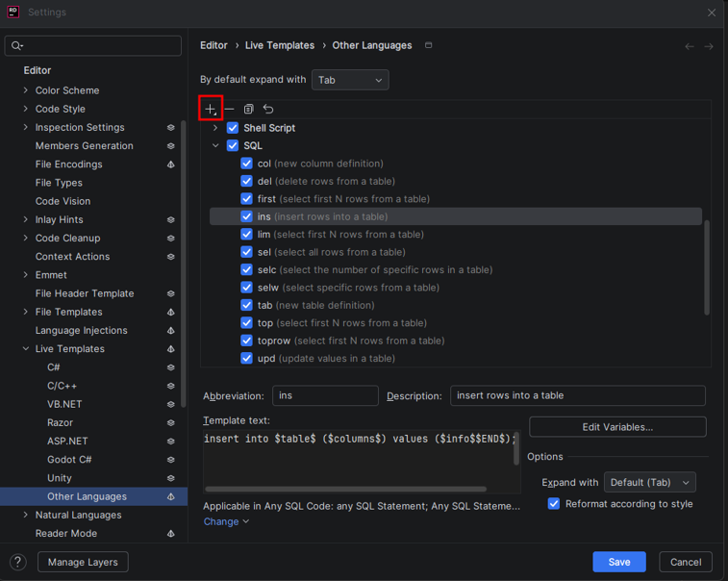728x581 pixels.
Task: Click the search magnifier icon
Action: coord(16,45)
